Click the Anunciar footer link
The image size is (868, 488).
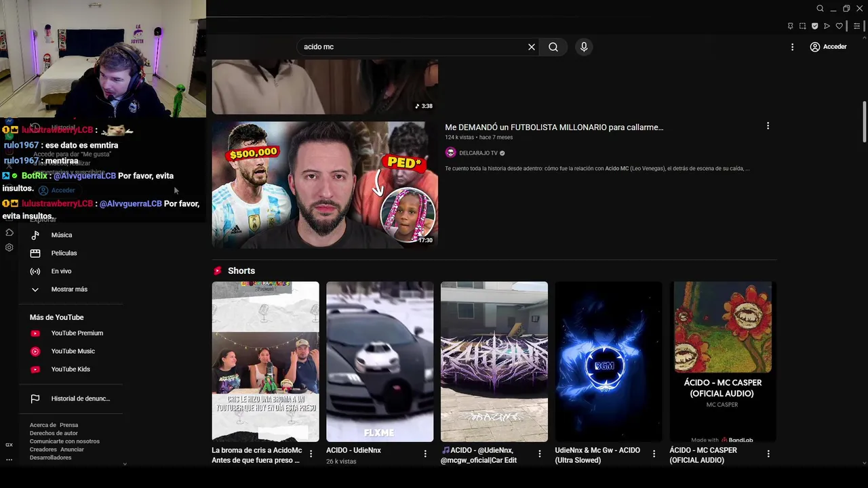point(72,449)
